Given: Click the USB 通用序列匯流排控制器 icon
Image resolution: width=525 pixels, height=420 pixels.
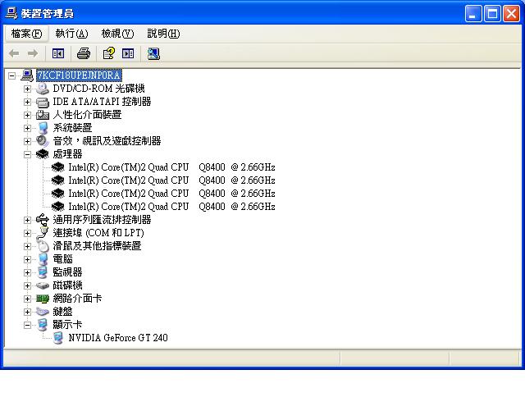Looking at the screenshot, I should point(43,220).
